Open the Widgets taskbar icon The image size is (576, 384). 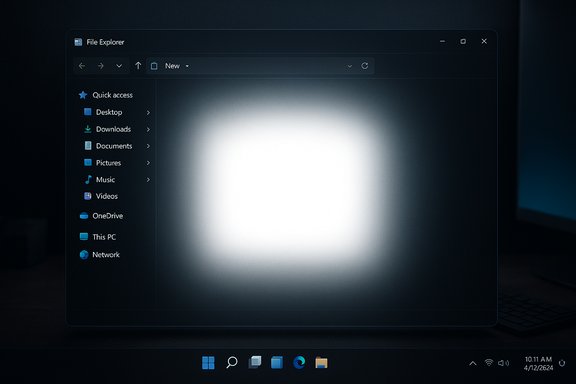click(277, 362)
